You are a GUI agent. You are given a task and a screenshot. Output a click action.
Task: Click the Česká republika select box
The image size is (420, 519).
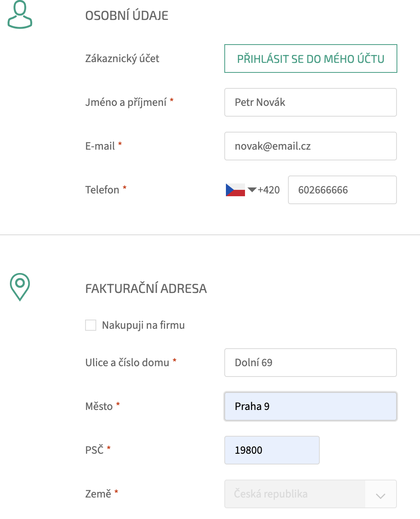pyautogui.click(x=294, y=494)
